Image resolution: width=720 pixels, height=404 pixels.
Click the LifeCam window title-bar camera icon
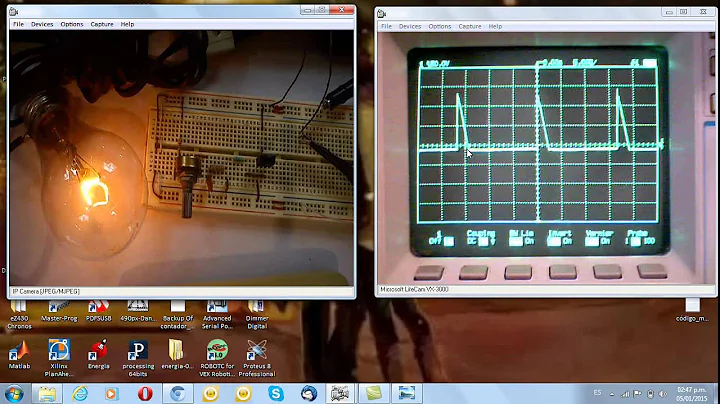pos(382,14)
